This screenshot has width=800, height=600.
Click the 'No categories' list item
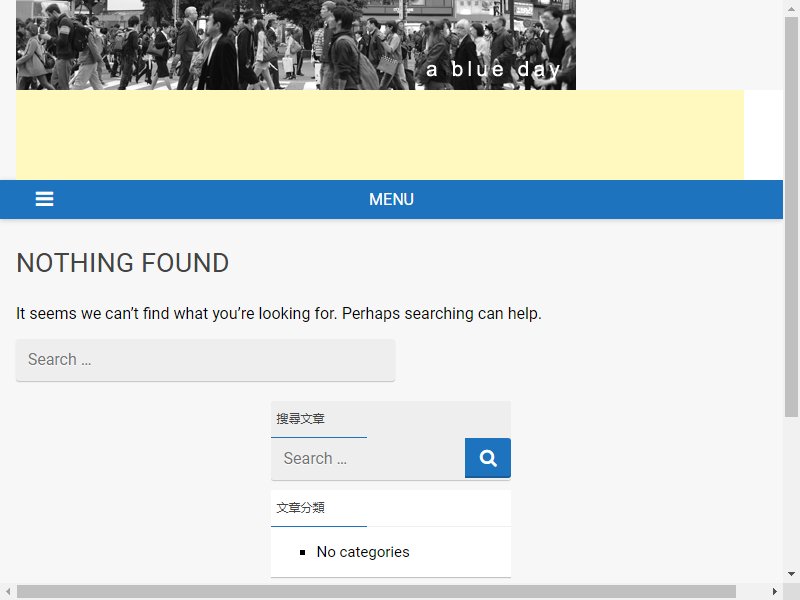click(x=363, y=552)
